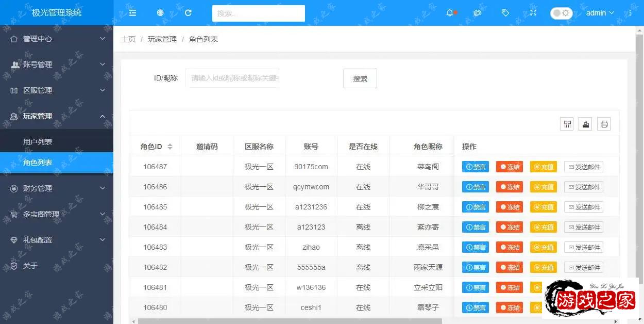Open the notification bell
Screen dimensions: 644x324
(450, 13)
